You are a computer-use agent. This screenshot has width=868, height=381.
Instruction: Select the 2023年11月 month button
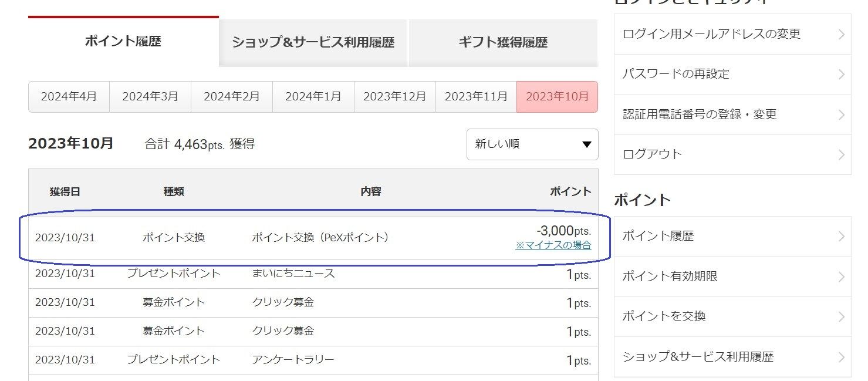coord(476,97)
